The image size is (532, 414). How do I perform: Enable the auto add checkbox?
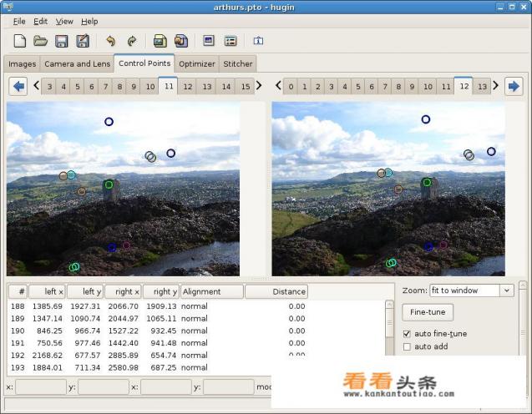coord(408,346)
